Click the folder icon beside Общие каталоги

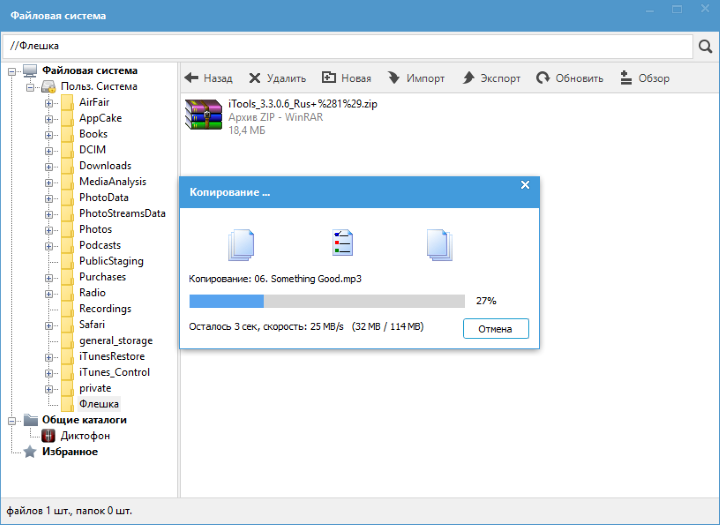(30, 419)
